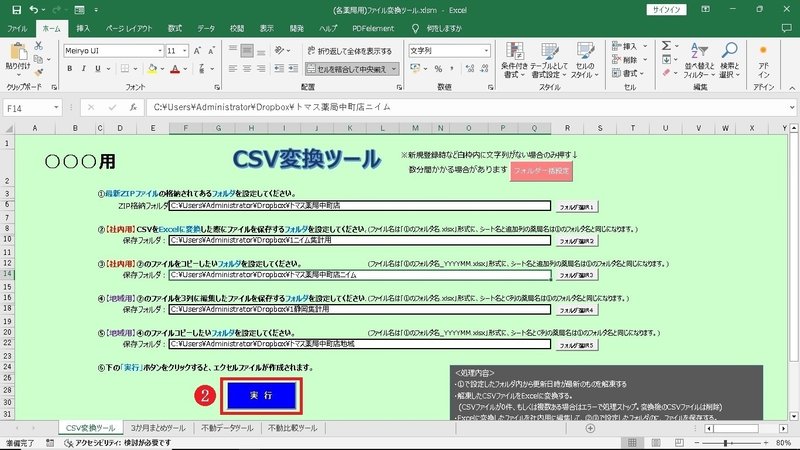Viewport: 800px width, 450px height.
Task: Open the Page Layout (ページ レイアウト) tab
Action: (x=129, y=29)
